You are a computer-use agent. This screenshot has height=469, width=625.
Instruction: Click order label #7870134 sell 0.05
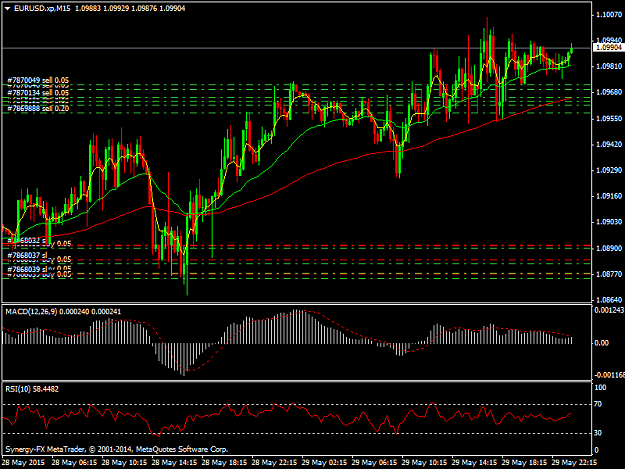pyautogui.click(x=38, y=92)
